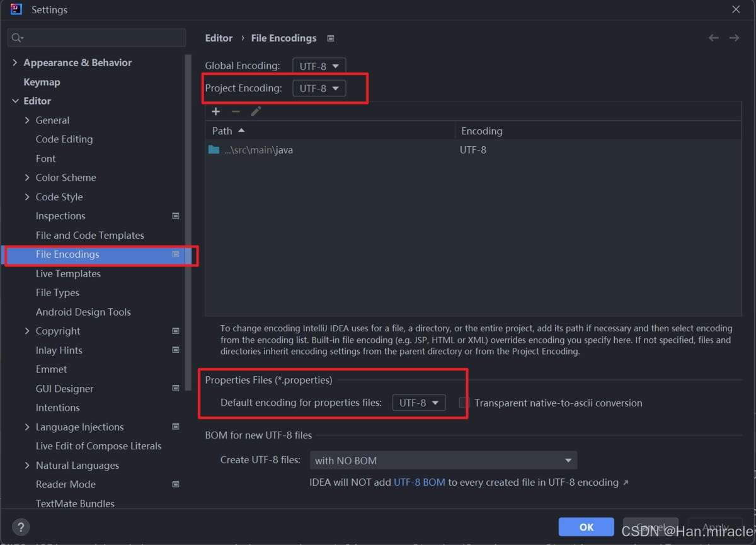Click the src\main\java folder icon
Image resolution: width=756 pixels, height=545 pixels.
[x=214, y=150]
